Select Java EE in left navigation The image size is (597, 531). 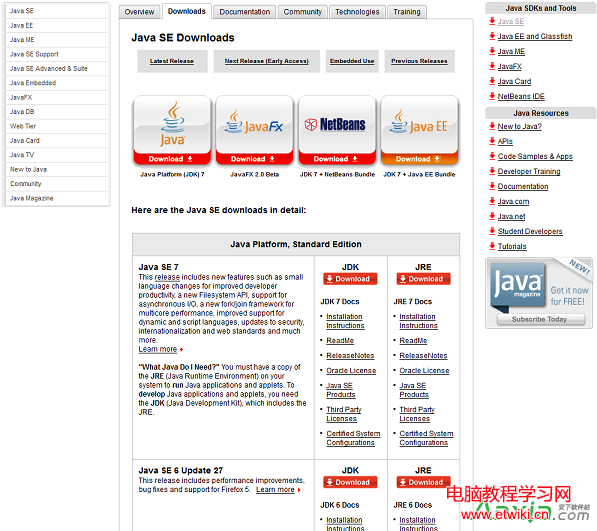(x=57, y=26)
